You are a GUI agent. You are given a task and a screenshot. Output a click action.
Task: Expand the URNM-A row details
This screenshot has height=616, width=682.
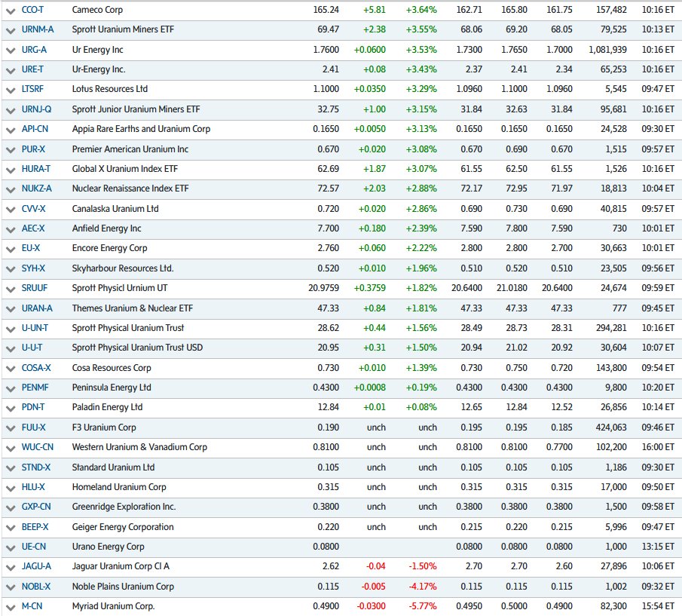tap(10, 30)
